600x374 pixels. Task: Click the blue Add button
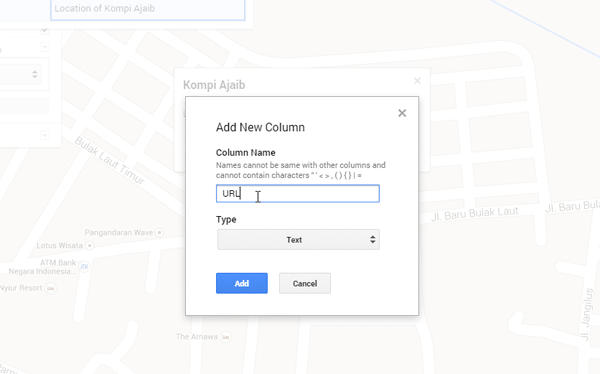click(242, 283)
